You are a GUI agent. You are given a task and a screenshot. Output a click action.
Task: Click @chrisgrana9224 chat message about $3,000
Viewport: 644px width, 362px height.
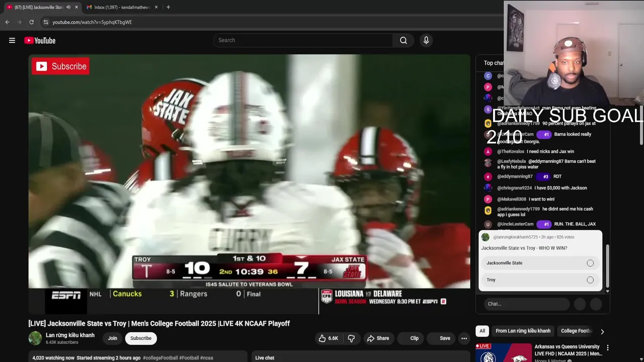(542, 188)
